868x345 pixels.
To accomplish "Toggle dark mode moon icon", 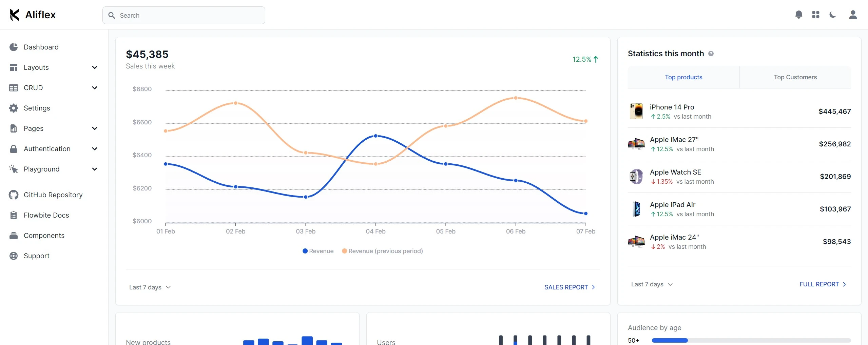I will point(833,15).
